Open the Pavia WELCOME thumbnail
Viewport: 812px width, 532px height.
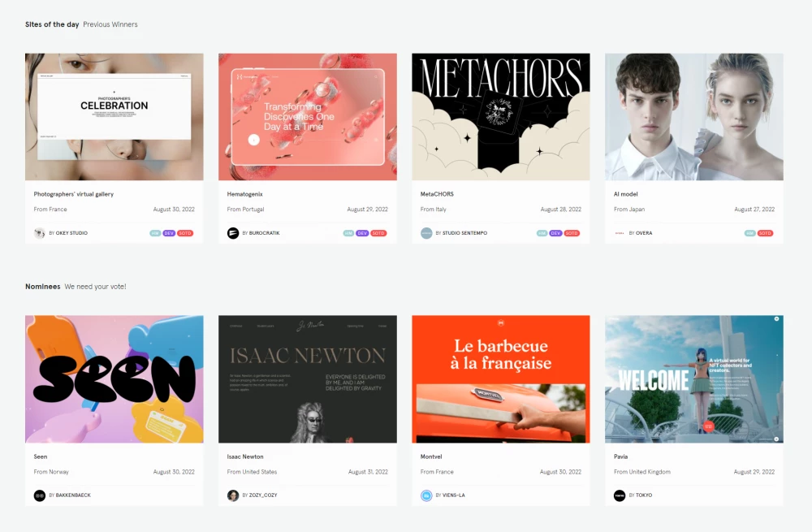694,379
